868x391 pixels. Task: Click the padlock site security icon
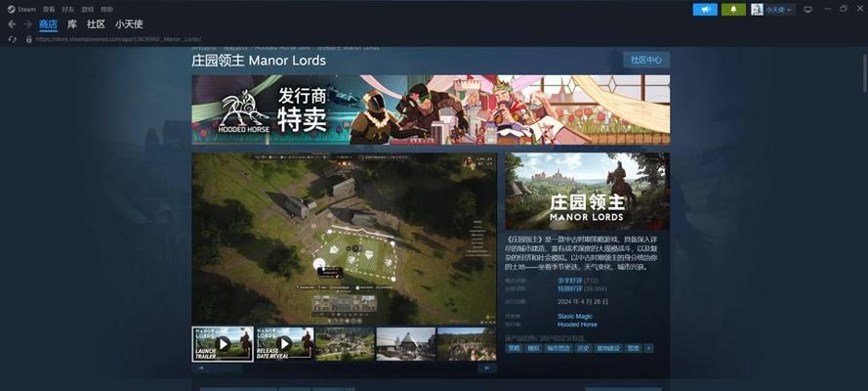[28, 39]
